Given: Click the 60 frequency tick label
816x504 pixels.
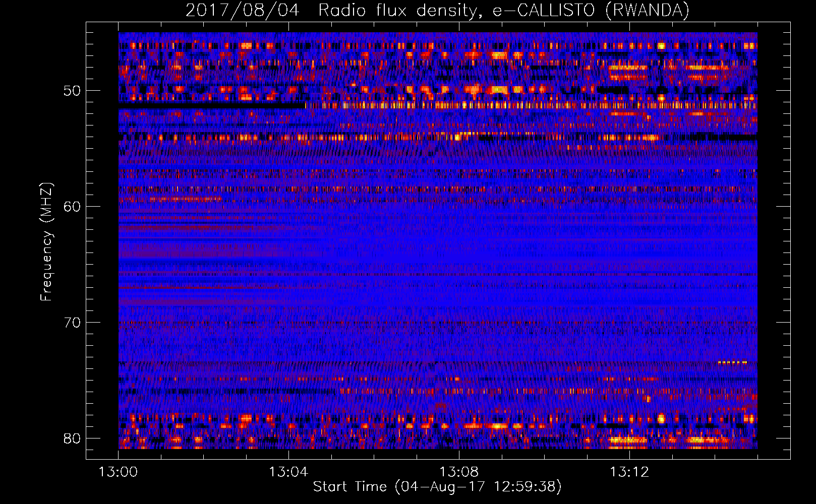Looking at the screenshot, I should [x=72, y=207].
